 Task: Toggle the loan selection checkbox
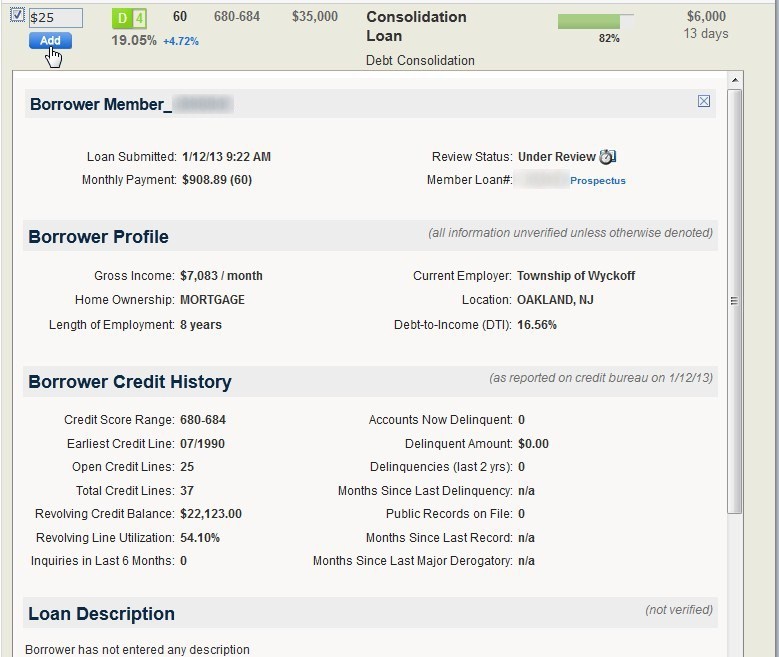coord(17,15)
